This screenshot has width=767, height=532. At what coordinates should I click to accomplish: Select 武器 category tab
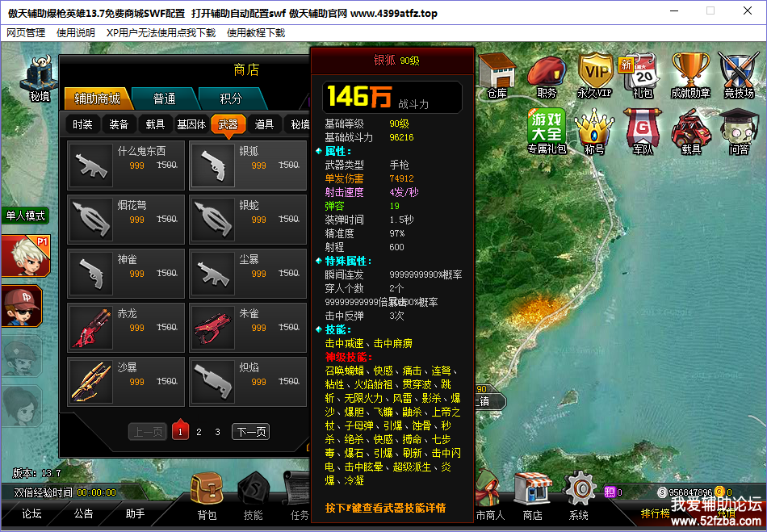pyautogui.click(x=228, y=124)
